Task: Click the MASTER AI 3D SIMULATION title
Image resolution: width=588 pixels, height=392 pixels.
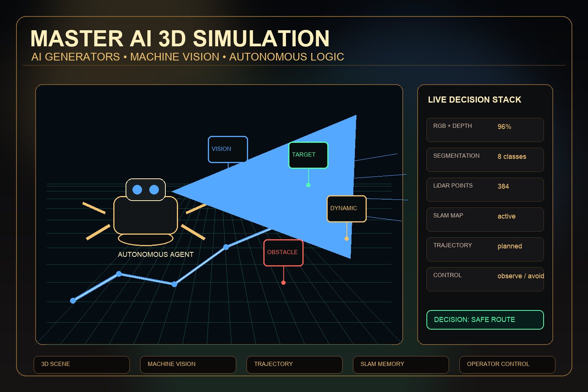Action: click(180, 39)
